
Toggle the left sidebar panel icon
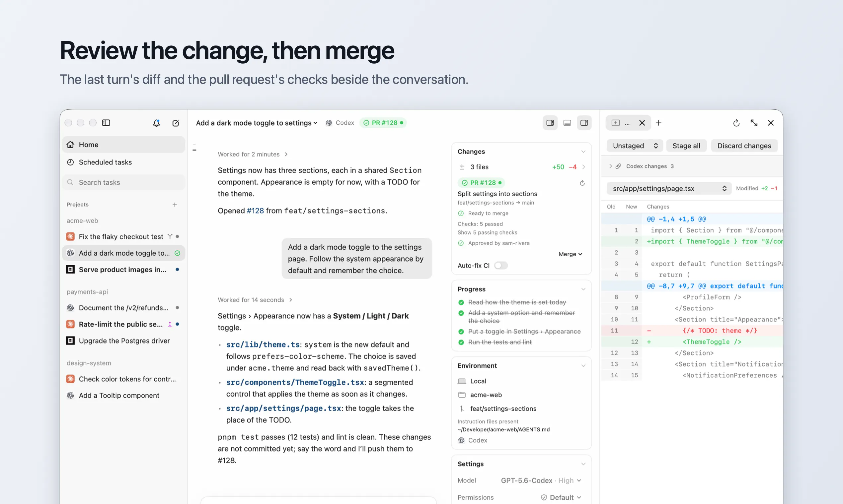click(106, 123)
